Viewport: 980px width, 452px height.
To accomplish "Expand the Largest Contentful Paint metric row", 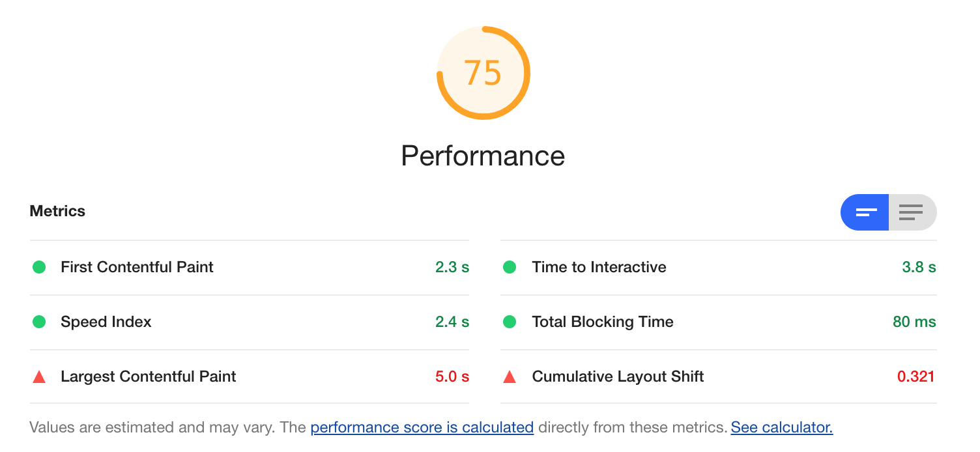I will 148,376.
